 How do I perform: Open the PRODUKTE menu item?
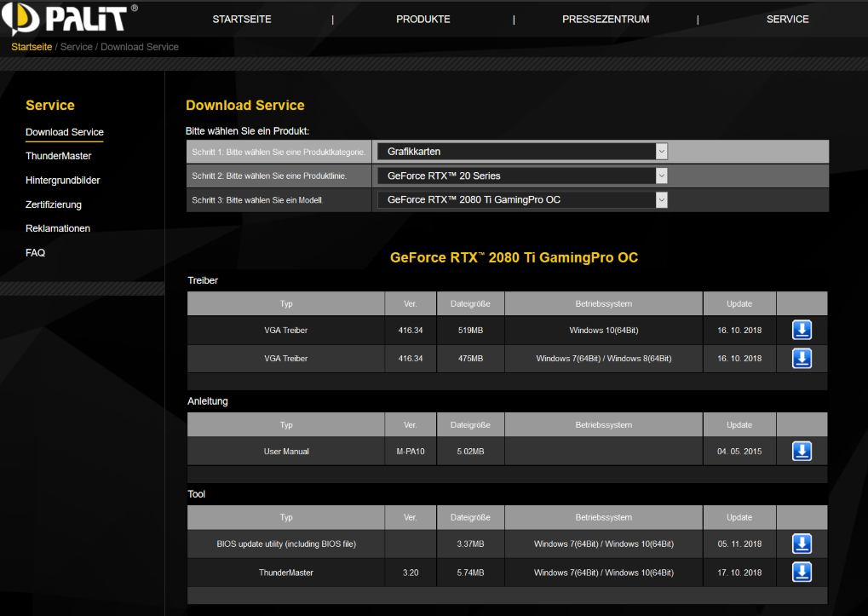[423, 20]
